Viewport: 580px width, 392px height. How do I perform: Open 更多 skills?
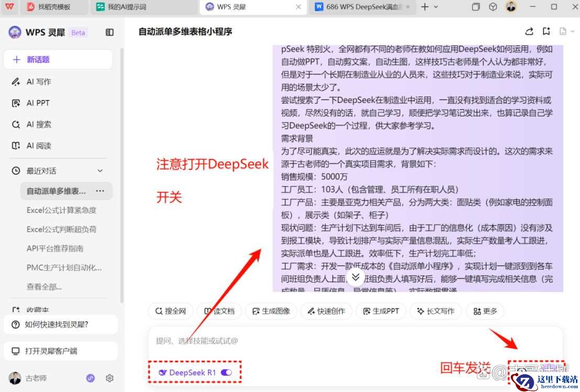485,311
